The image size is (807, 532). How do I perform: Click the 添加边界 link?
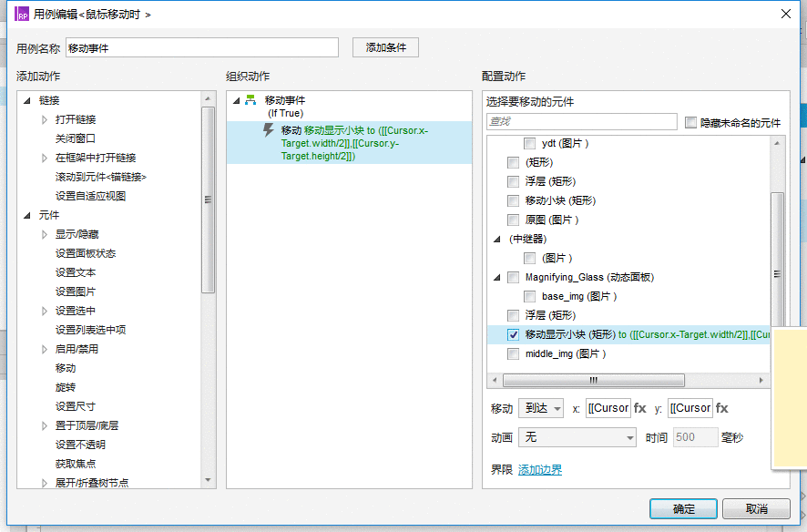(540, 470)
